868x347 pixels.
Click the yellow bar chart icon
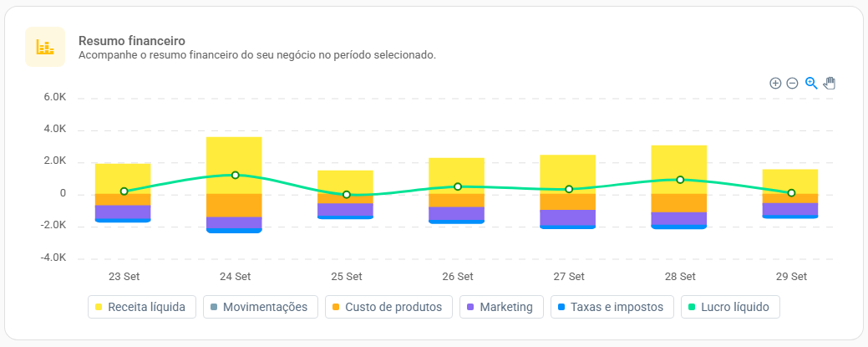[45, 47]
